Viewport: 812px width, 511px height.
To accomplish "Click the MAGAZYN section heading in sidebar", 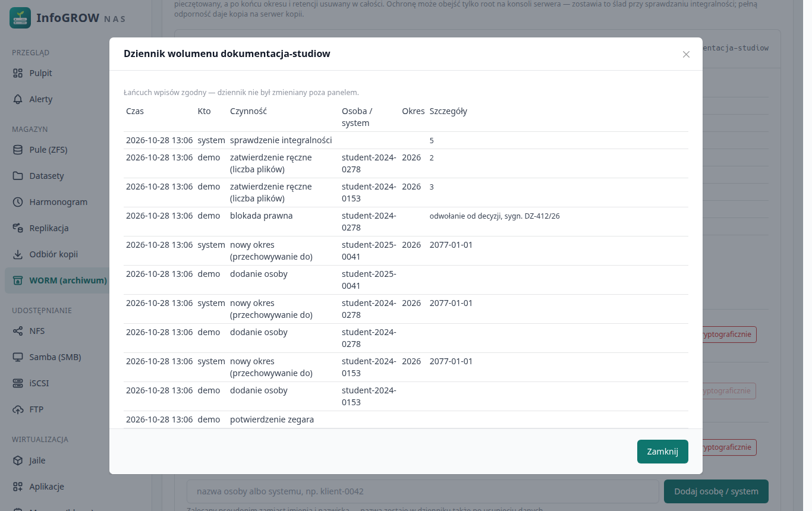I will point(30,129).
